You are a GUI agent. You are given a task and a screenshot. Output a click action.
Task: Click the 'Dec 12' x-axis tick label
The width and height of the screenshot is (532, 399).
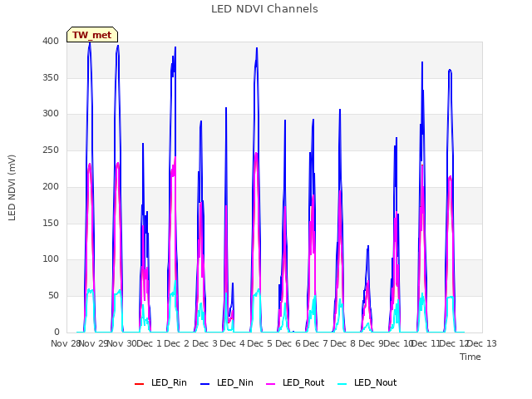pos(454,343)
